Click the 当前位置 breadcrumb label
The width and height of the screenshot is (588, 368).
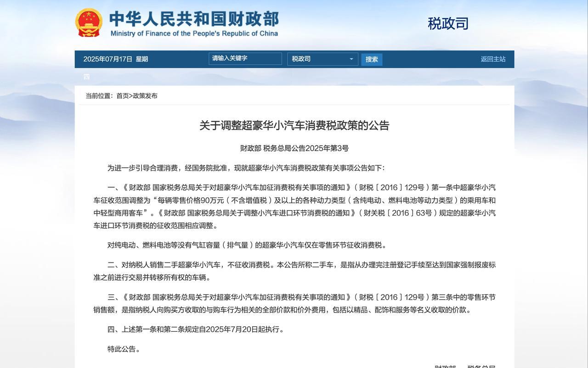pos(99,96)
